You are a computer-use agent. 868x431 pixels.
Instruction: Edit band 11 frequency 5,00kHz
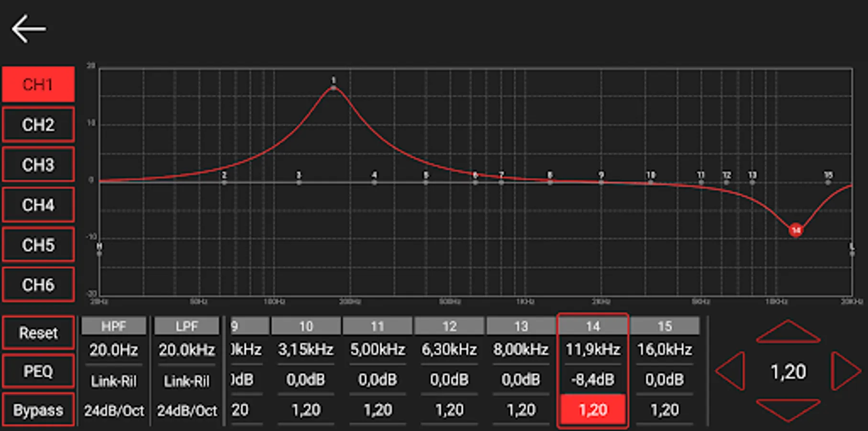click(x=378, y=350)
